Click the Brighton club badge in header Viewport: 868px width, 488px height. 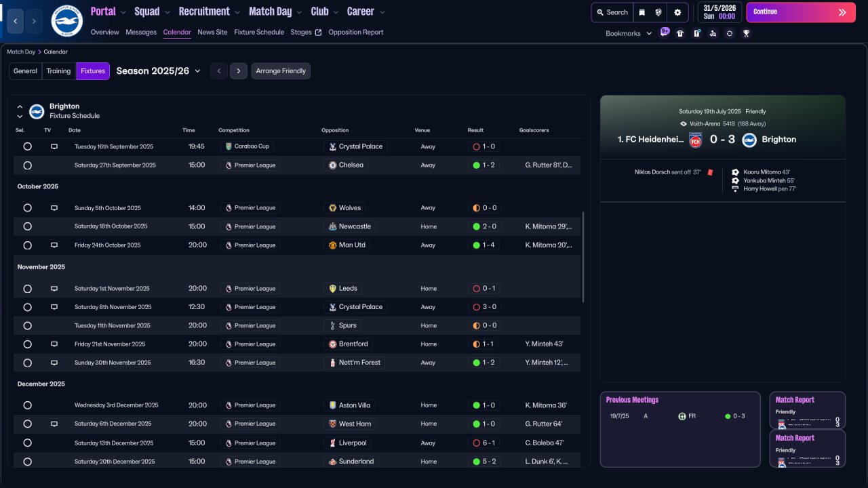point(66,21)
